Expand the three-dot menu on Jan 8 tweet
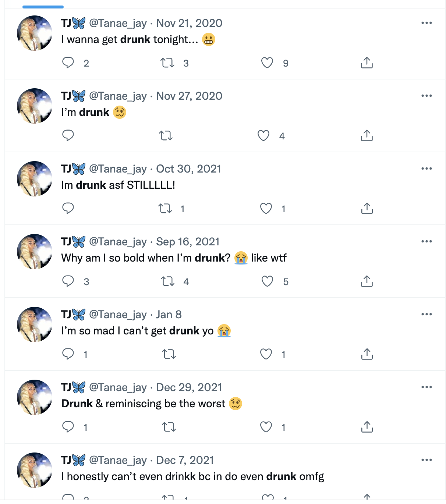 pos(426,314)
